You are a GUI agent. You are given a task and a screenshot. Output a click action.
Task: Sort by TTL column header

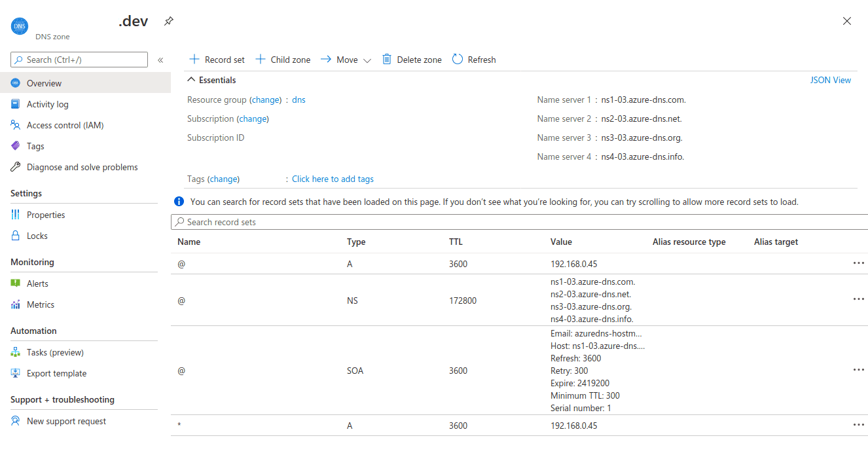coord(456,242)
